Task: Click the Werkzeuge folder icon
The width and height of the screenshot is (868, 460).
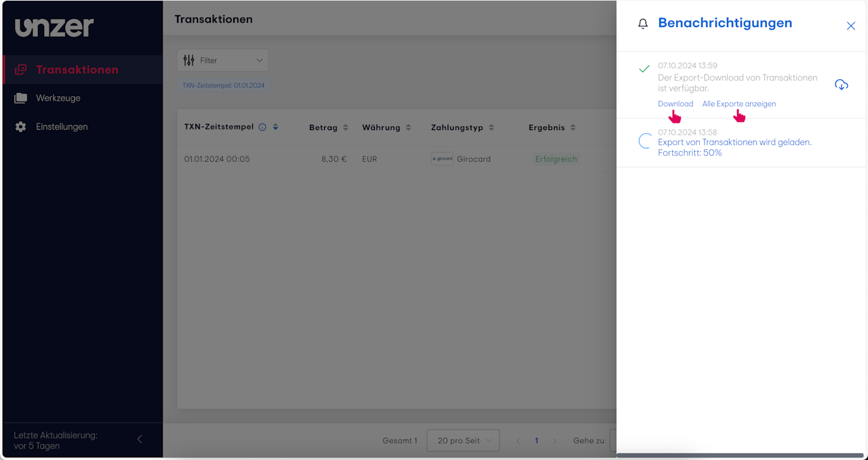Action: coord(20,98)
